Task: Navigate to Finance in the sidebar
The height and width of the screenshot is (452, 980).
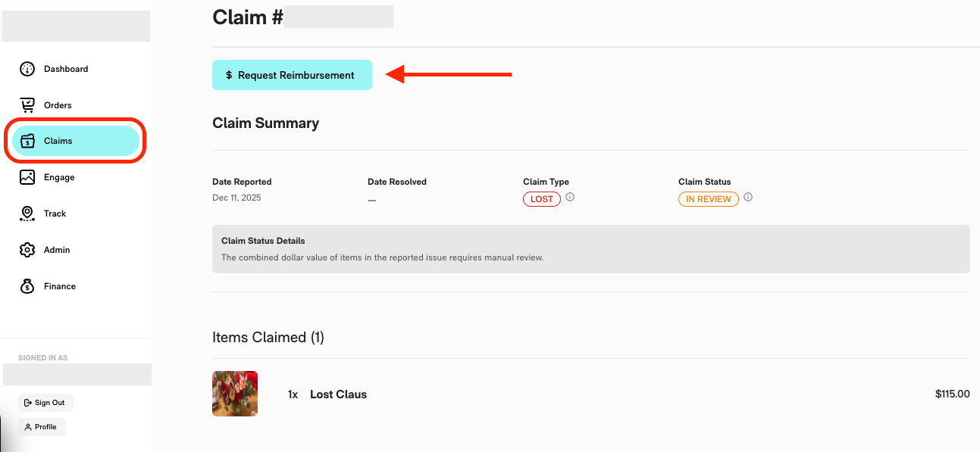Action: coord(60,286)
